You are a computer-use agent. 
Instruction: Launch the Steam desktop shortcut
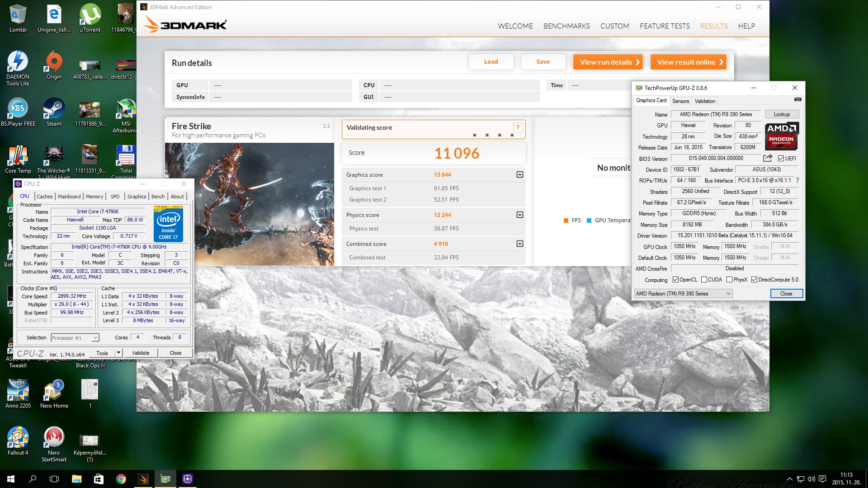[54, 112]
